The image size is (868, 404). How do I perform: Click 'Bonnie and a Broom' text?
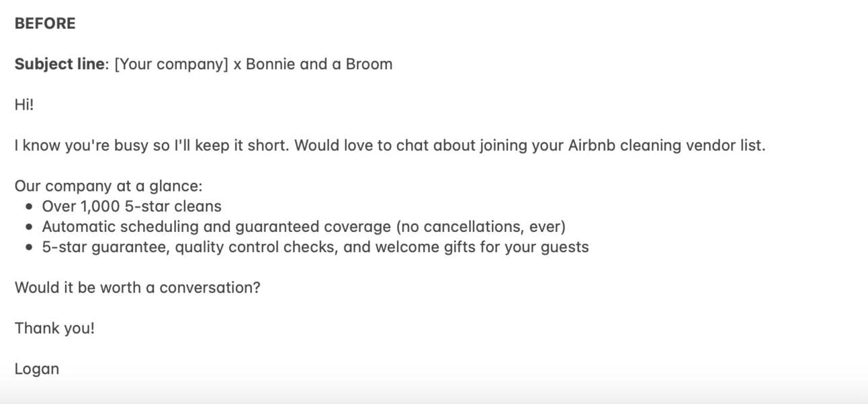click(319, 65)
